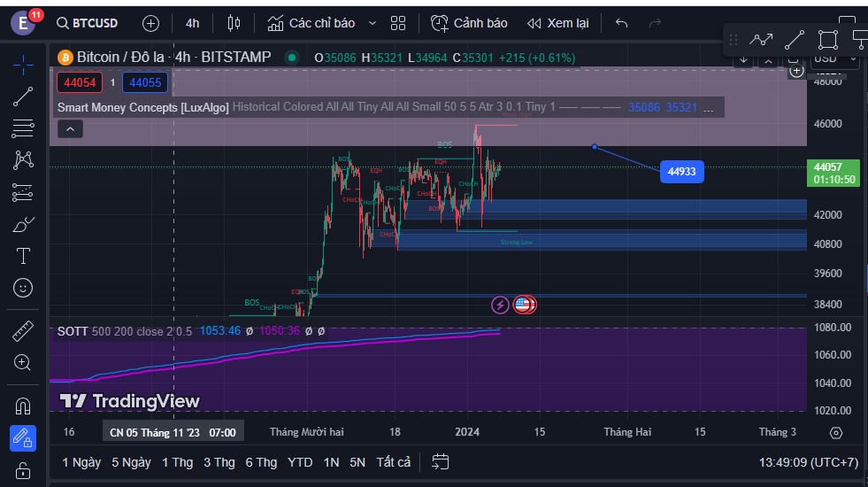Create an alert with Cảnh báo
The width and height of the screenshot is (868, 487).
pos(469,23)
